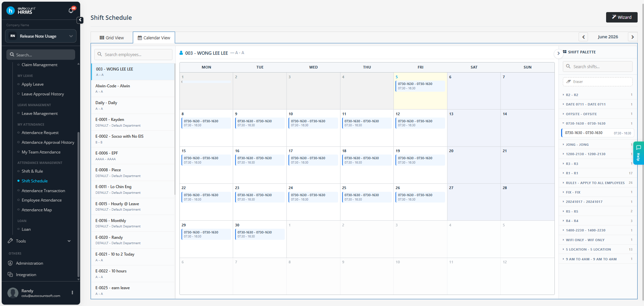Open user options menu beside Randy
This screenshot has height=306, width=644.
tap(72, 293)
